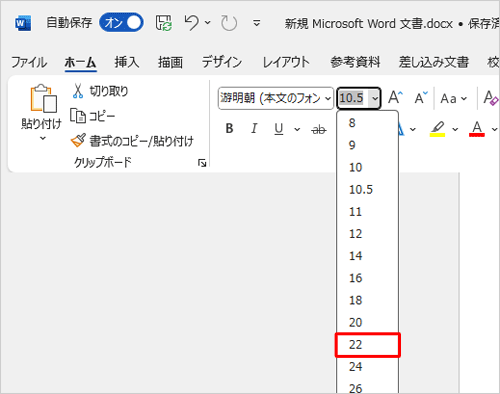500x394 pixels.
Task: Open the undo history dropdown arrow
Action: tap(208, 23)
